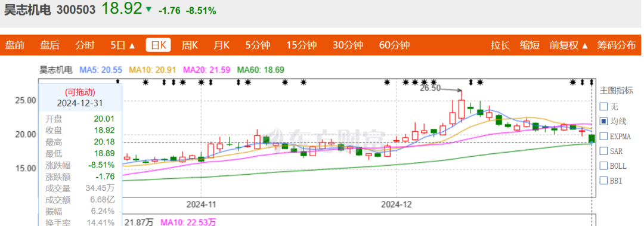Click the 振幅 6.24% value
The image size is (644, 226).
pos(103,212)
